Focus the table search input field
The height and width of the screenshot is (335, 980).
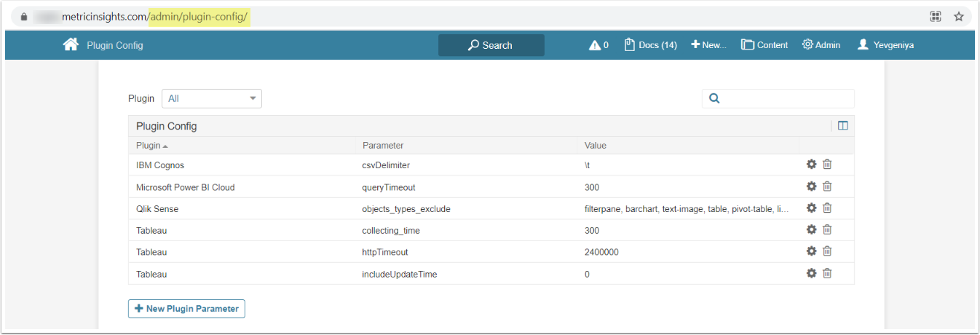pyautogui.click(x=778, y=98)
